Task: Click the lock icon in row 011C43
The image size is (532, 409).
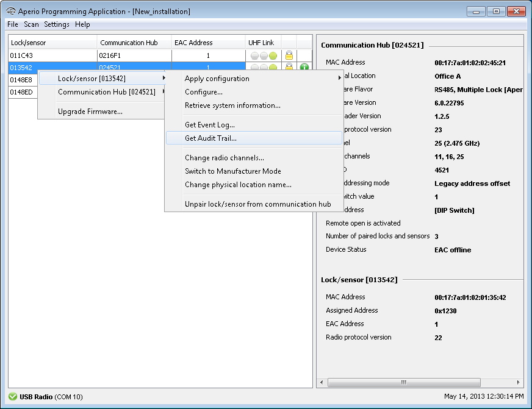Action: click(x=289, y=55)
